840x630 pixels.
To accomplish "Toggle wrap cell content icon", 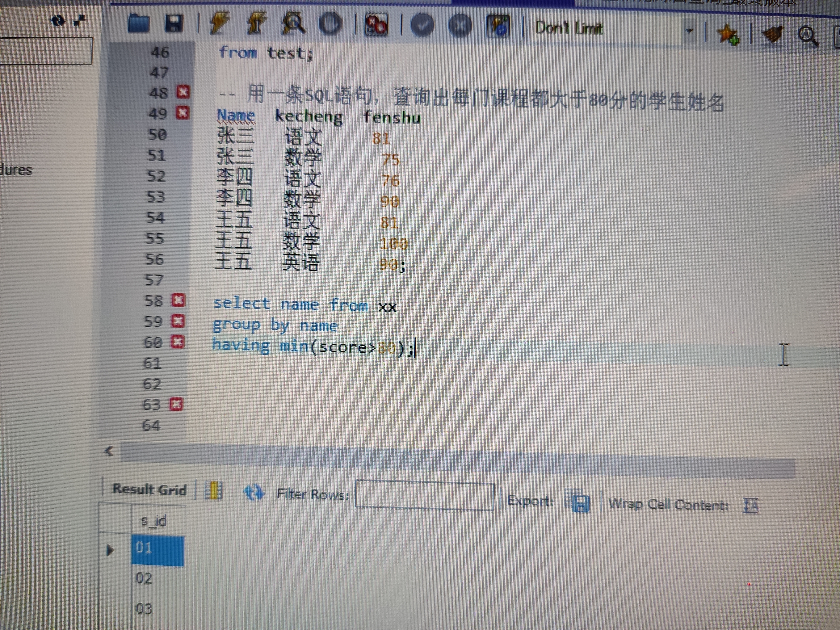I will click(x=750, y=506).
